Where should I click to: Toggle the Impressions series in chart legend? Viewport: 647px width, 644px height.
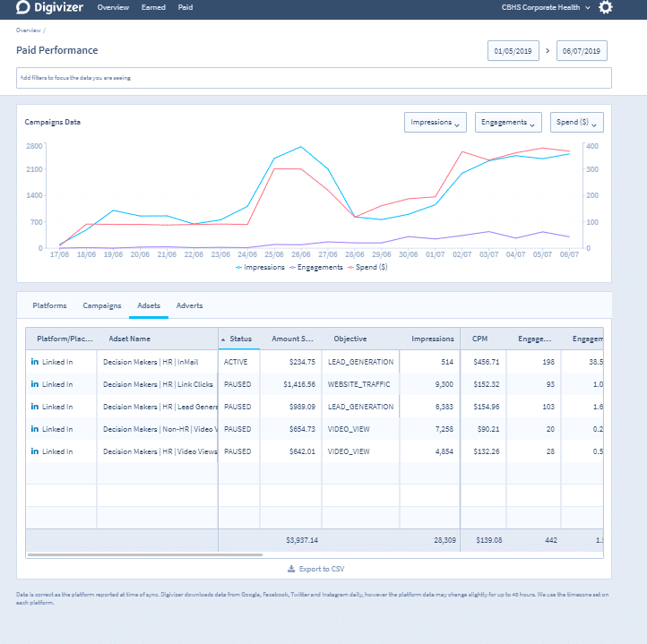pos(265,267)
